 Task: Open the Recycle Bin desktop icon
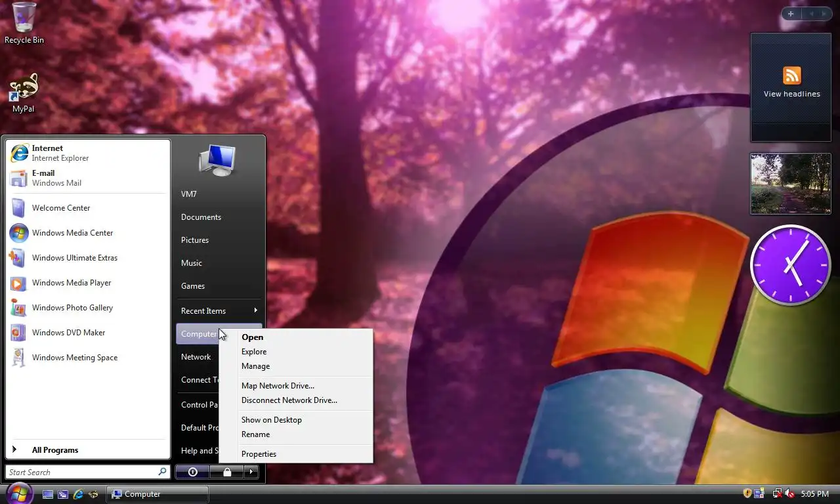(24, 23)
